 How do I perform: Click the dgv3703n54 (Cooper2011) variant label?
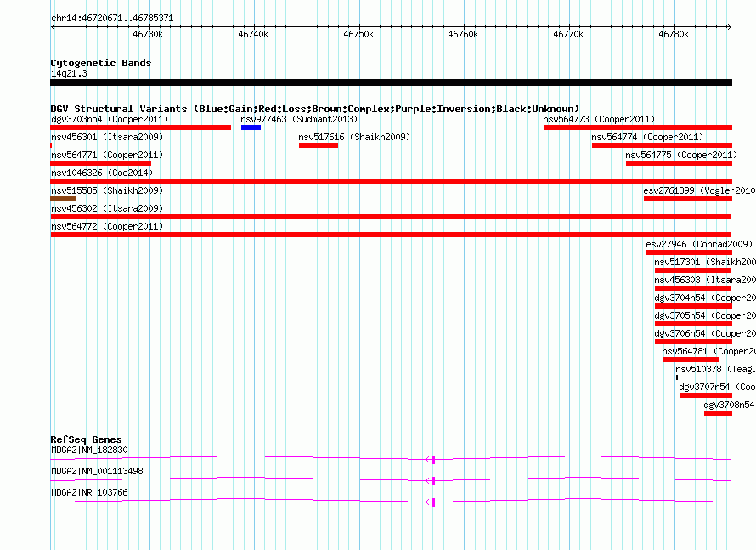click(110, 119)
